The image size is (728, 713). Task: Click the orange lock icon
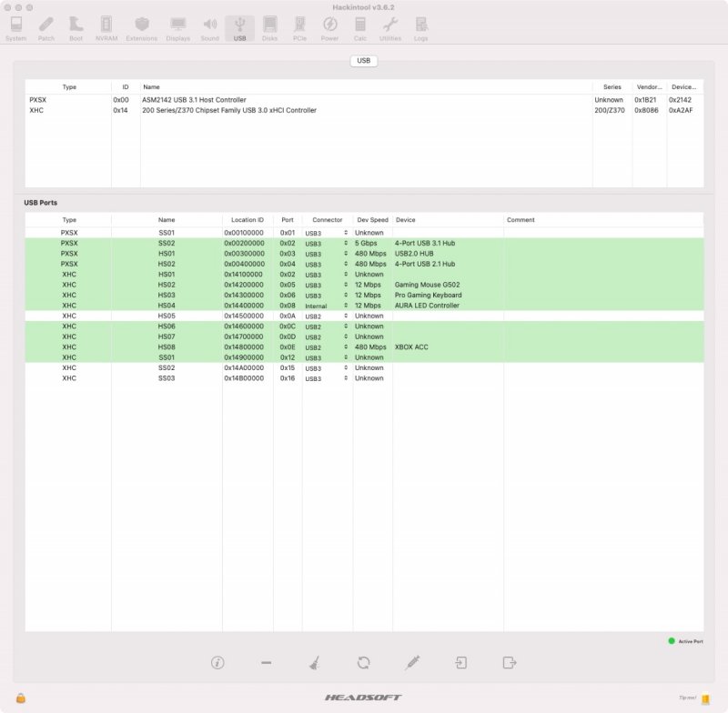click(21, 698)
